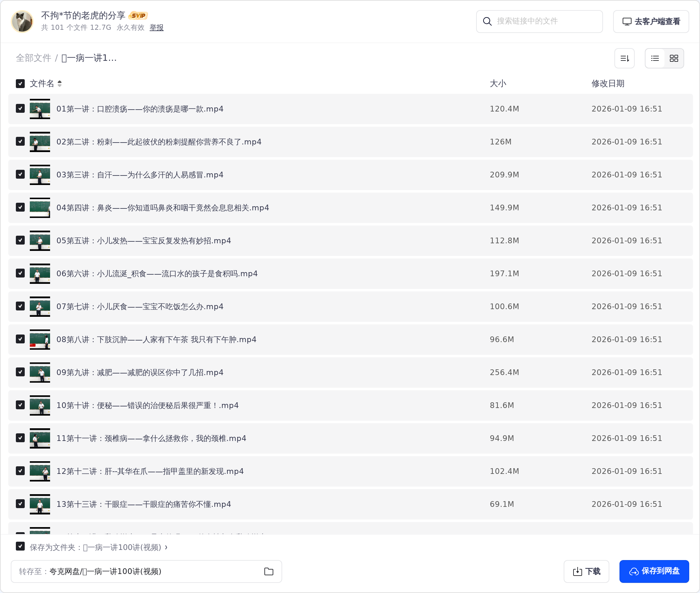The image size is (700, 593).
Task: Uncheck the 09第九讲 减肥 file checkbox
Action: pos(20,372)
